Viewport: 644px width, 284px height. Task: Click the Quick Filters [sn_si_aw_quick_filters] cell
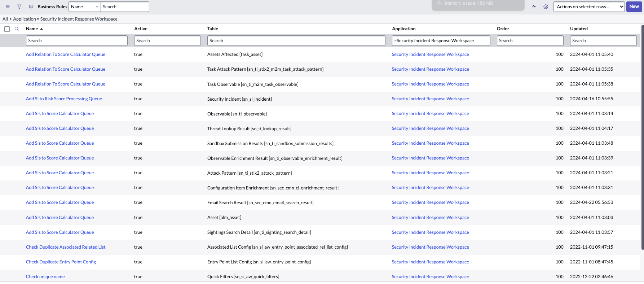point(243,277)
